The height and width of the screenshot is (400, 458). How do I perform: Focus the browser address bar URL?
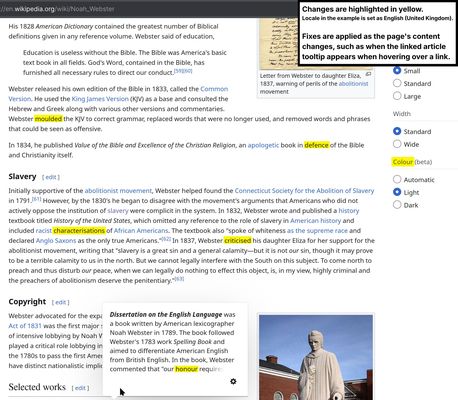pos(57,9)
